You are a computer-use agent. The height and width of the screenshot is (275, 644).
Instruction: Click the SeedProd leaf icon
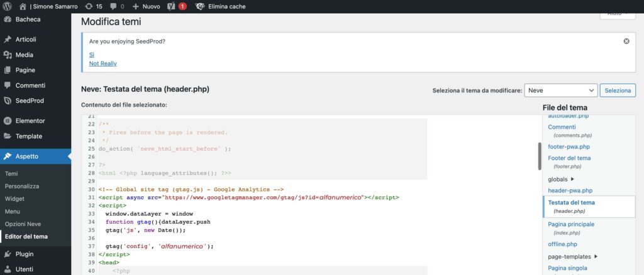tap(7, 101)
